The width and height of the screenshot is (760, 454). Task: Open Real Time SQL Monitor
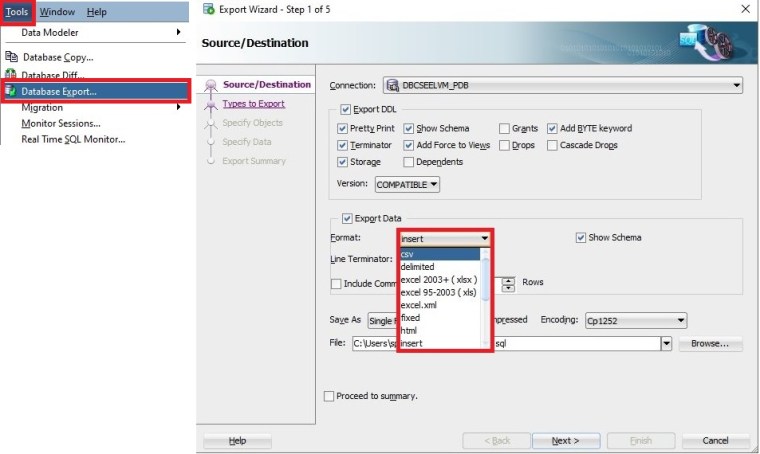(x=73, y=139)
